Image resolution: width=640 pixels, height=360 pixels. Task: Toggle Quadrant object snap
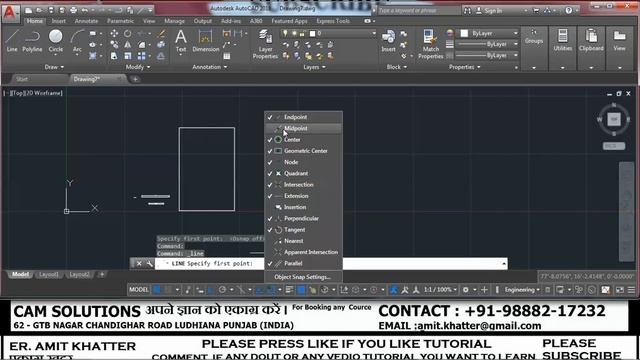tap(303, 173)
